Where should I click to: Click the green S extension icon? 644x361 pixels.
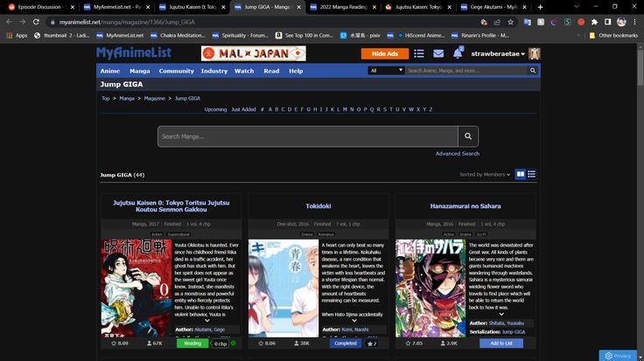pyautogui.click(x=567, y=22)
